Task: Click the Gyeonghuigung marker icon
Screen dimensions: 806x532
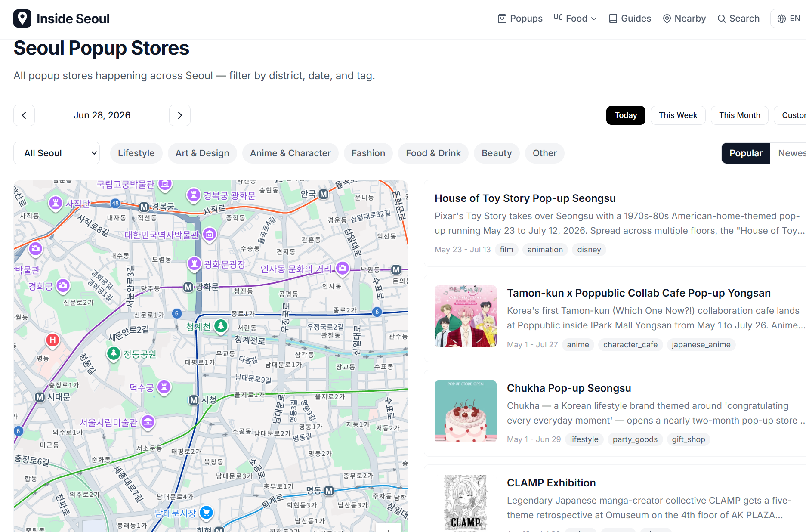Action: [x=63, y=285]
